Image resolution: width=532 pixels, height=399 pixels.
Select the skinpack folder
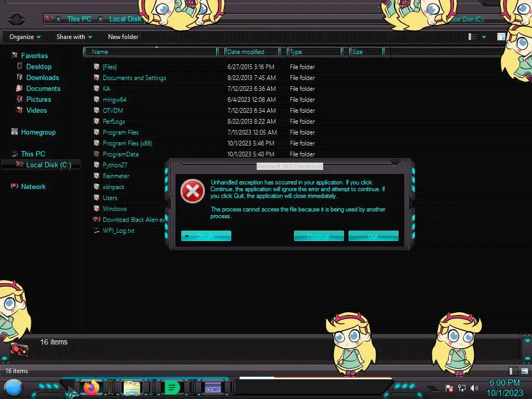[113, 187]
